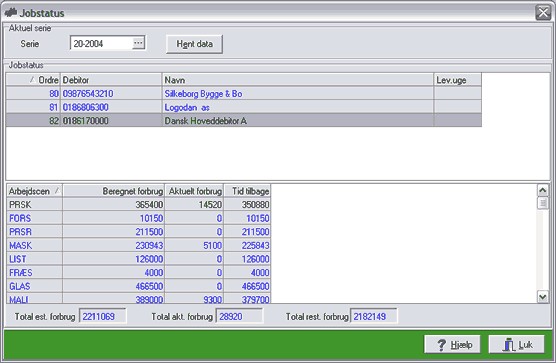The height and width of the screenshot is (363, 556).
Task: Click the Total rest. forbrug field 2182149
Action: (374, 316)
